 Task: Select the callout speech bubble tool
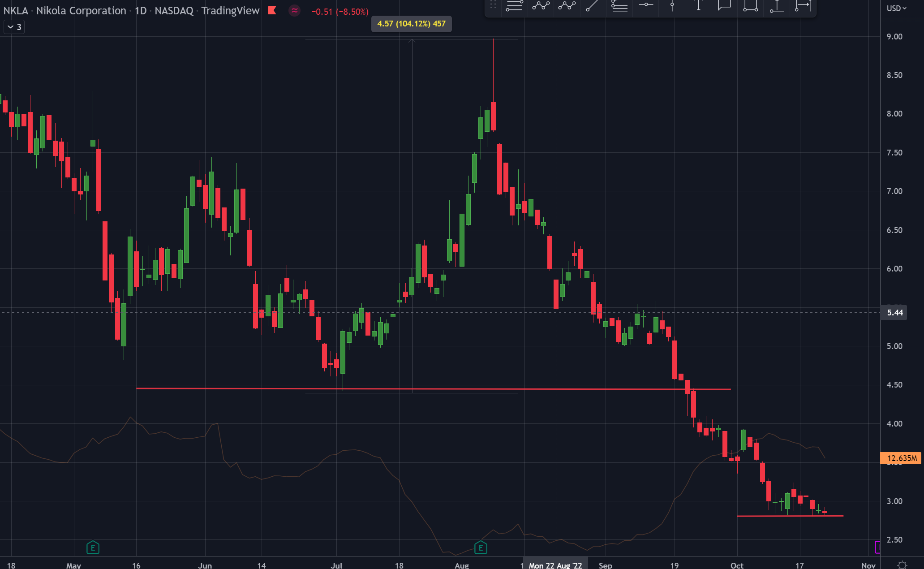pos(724,5)
